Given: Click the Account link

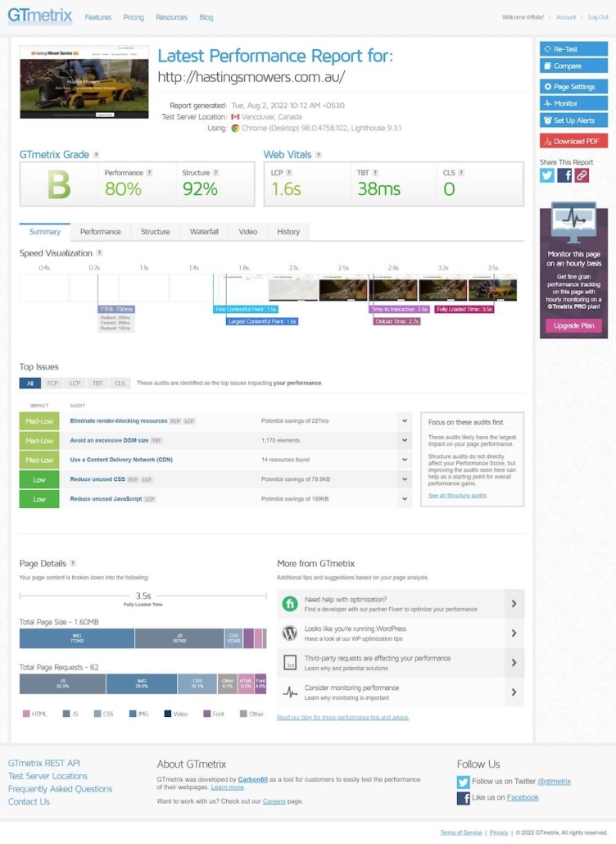Looking at the screenshot, I should [566, 17].
